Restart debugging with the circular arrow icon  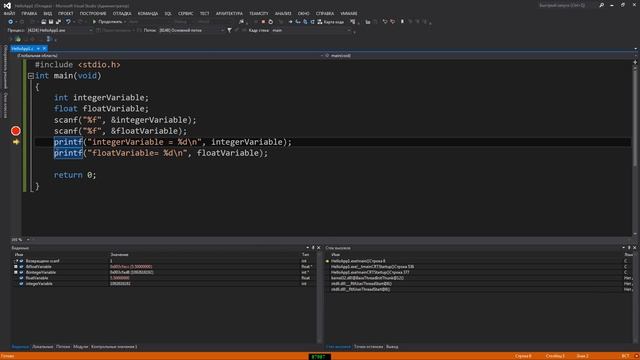coord(271,22)
